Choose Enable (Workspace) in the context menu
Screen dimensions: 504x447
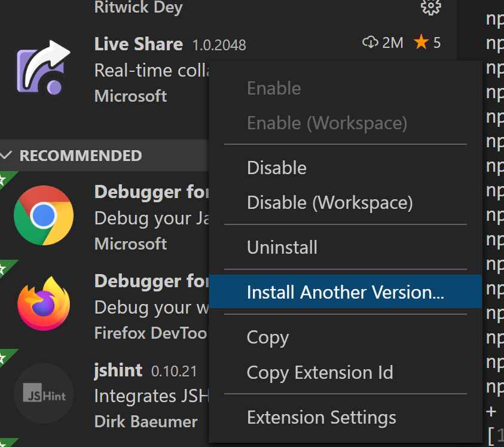coord(327,123)
